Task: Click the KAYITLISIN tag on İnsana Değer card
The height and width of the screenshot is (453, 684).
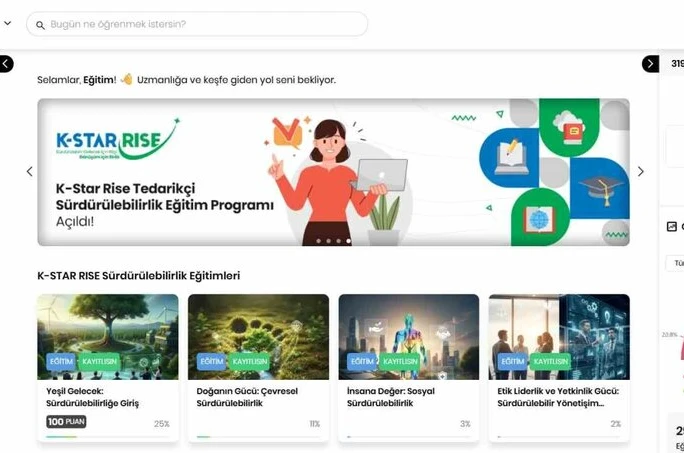Action: coord(400,362)
